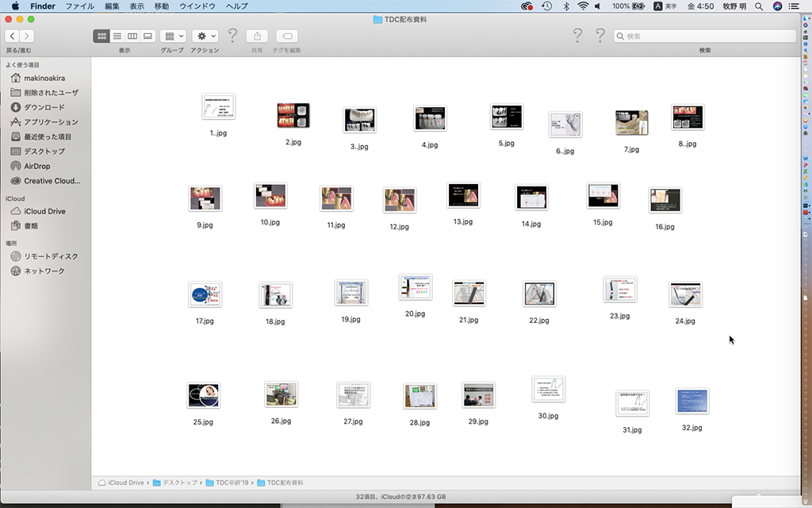
Task: Click the Edit Tags toolbar button
Action: (286, 36)
